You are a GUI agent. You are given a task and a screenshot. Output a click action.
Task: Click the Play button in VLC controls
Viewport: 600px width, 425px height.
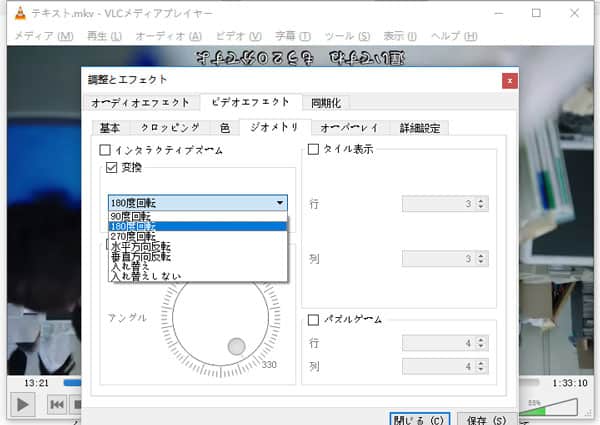22,404
